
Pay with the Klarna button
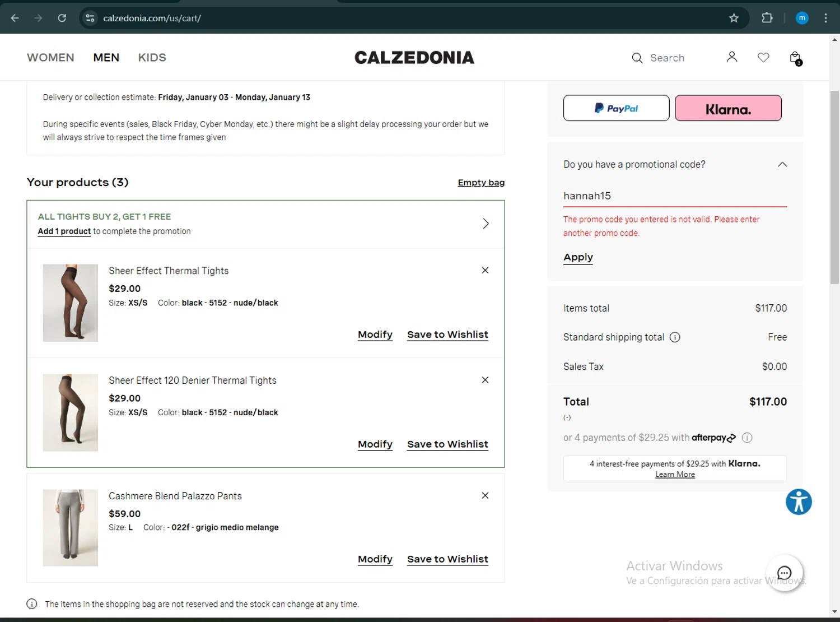(x=728, y=108)
